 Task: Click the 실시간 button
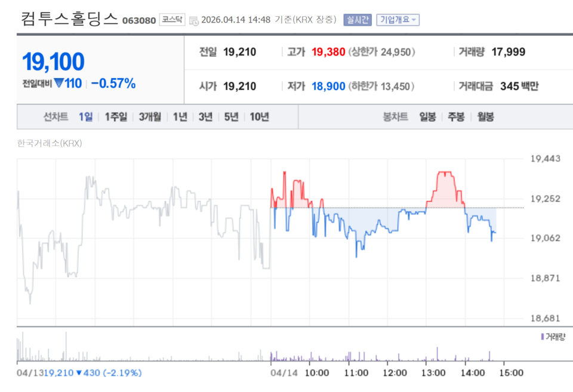click(x=358, y=20)
